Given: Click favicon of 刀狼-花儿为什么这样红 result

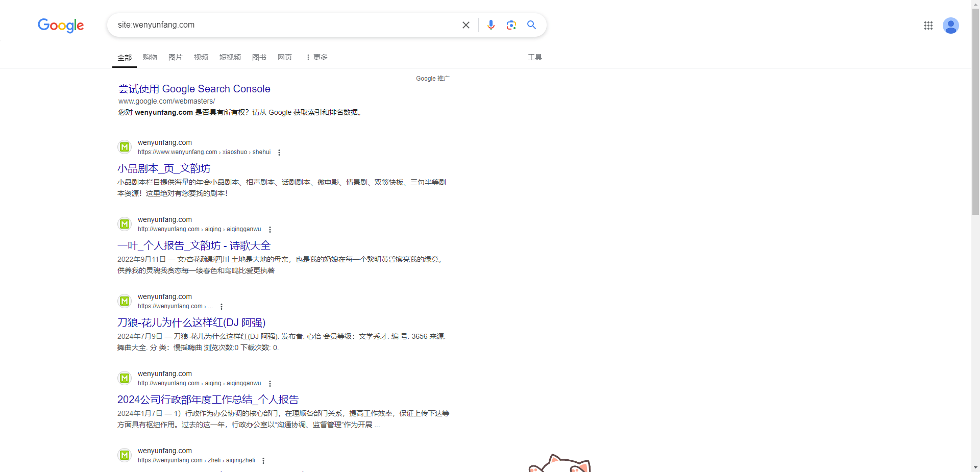Looking at the screenshot, I should (x=125, y=301).
